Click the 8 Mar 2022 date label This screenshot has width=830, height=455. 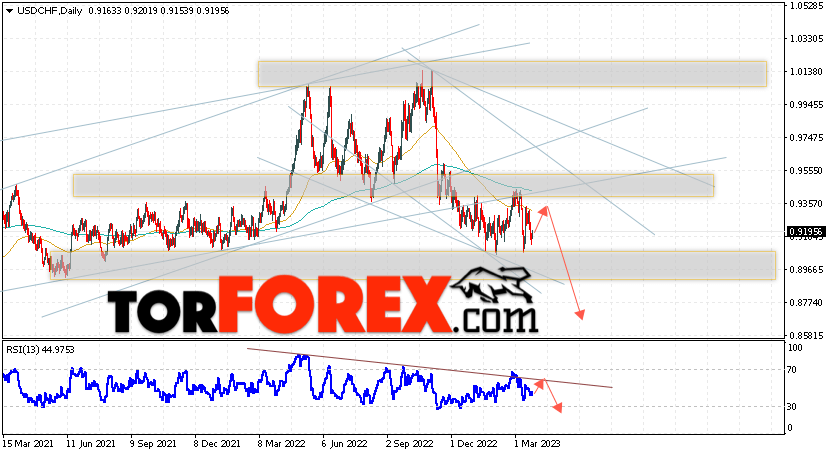281,443
